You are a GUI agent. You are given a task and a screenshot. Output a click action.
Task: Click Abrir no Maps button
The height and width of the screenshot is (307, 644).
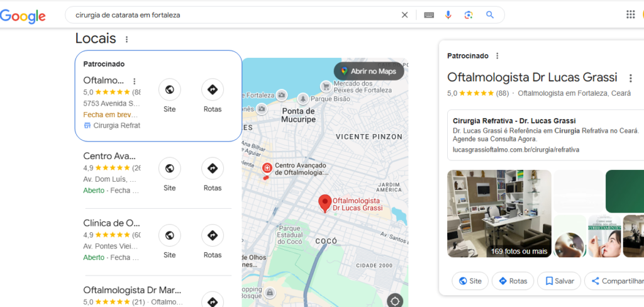pyautogui.click(x=369, y=72)
